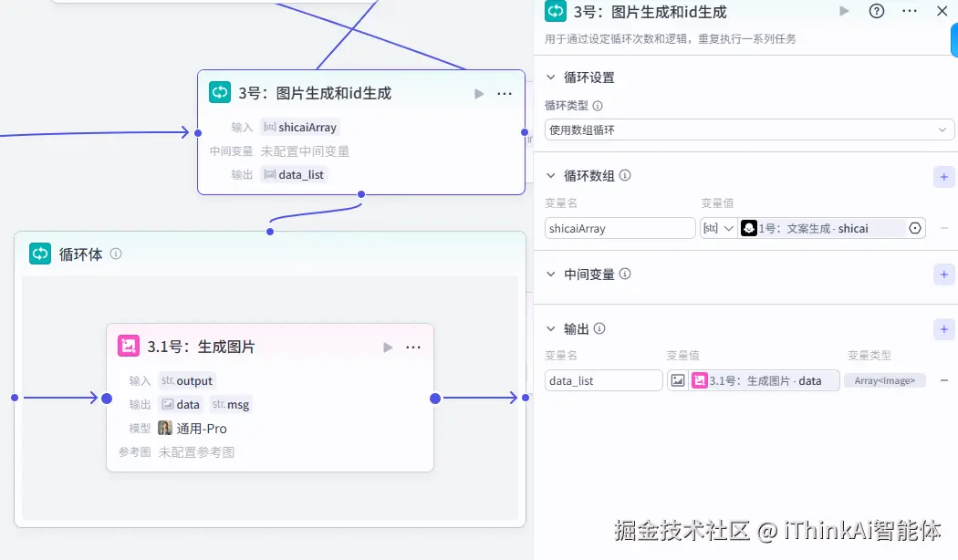
Task: Click the 通用-Pro model icon
Action: 164,427
